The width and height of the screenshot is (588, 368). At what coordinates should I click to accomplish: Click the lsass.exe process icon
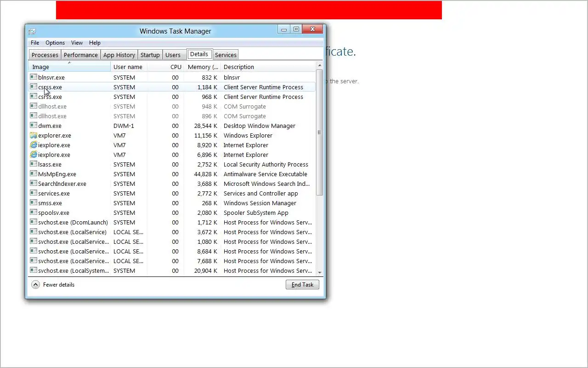34,164
